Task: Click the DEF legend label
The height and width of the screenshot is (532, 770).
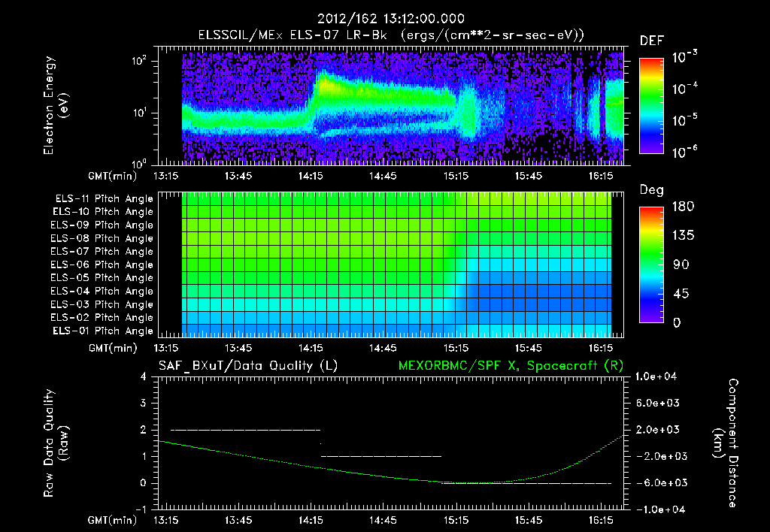Action: pos(652,41)
